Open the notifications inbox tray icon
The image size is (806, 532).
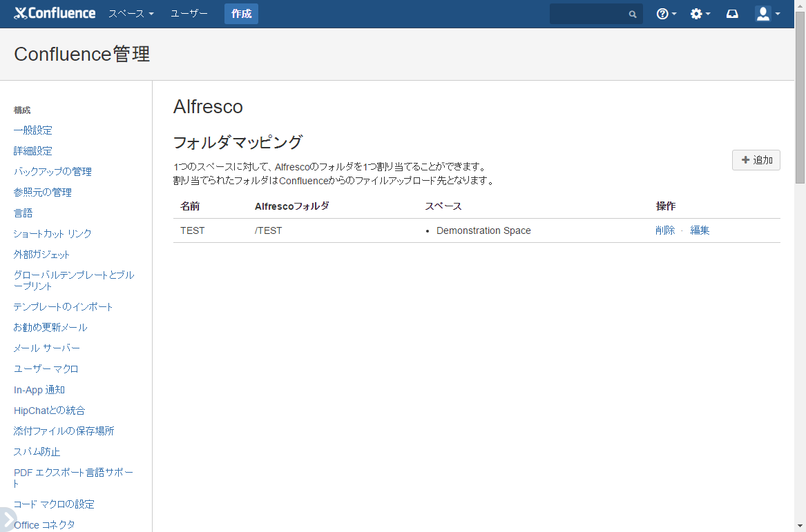pyautogui.click(x=732, y=14)
